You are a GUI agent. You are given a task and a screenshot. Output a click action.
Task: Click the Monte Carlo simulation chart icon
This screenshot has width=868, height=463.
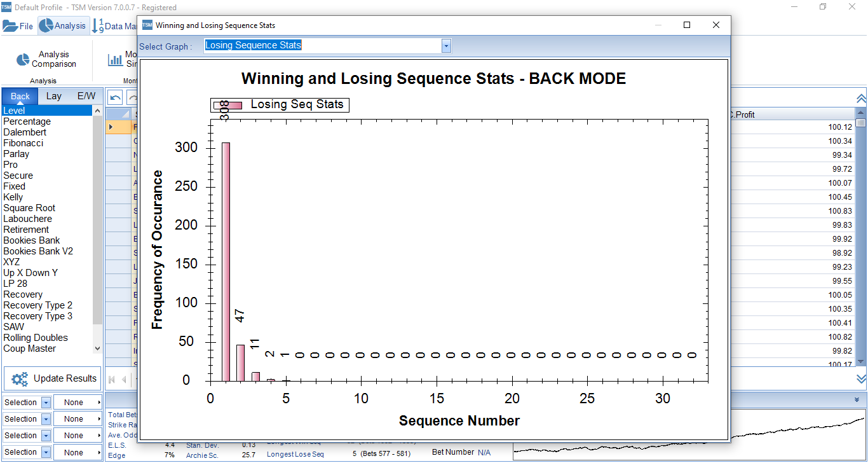tap(115, 60)
